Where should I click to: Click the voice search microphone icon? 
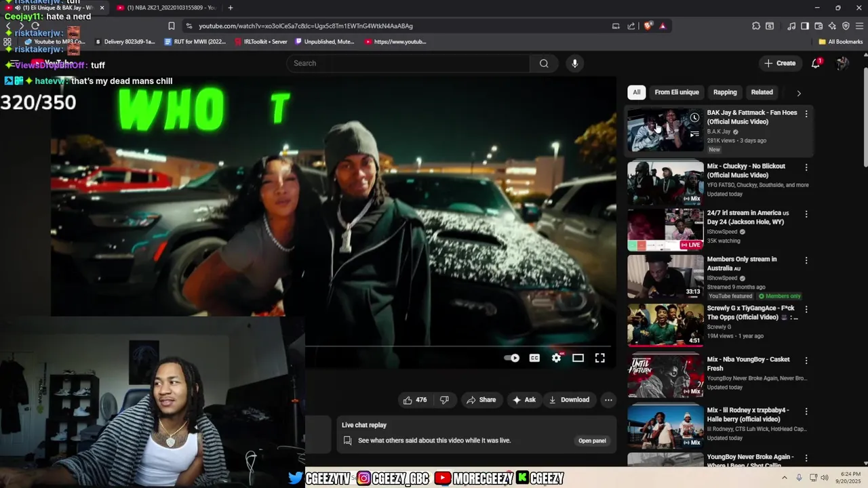tap(574, 63)
